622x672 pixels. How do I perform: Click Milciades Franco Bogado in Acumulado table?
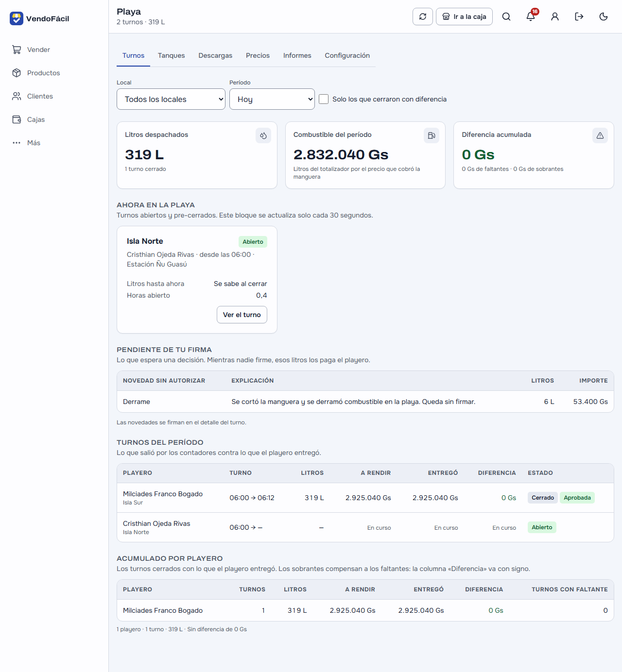coord(163,610)
